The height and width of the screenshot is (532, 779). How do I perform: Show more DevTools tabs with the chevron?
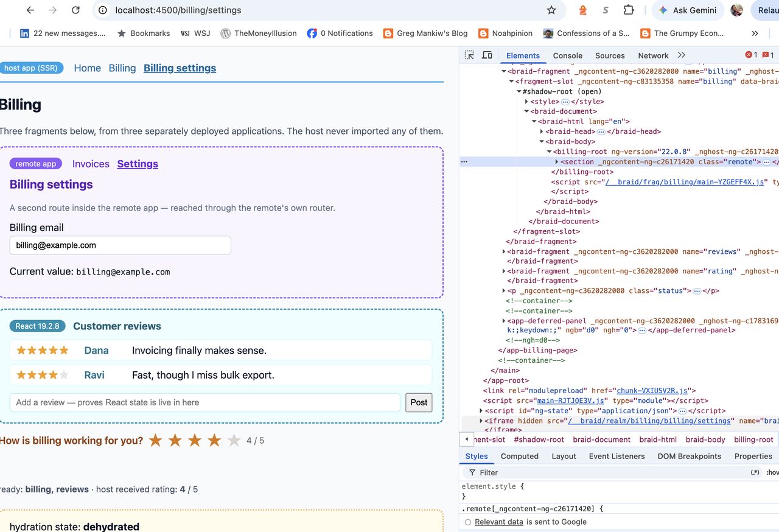[x=682, y=55]
